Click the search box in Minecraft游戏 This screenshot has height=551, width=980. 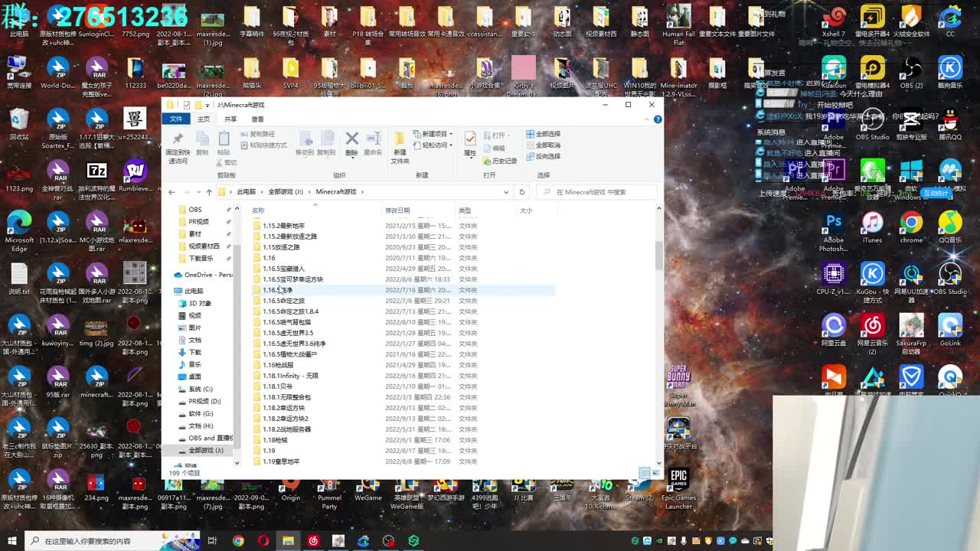tap(596, 192)
